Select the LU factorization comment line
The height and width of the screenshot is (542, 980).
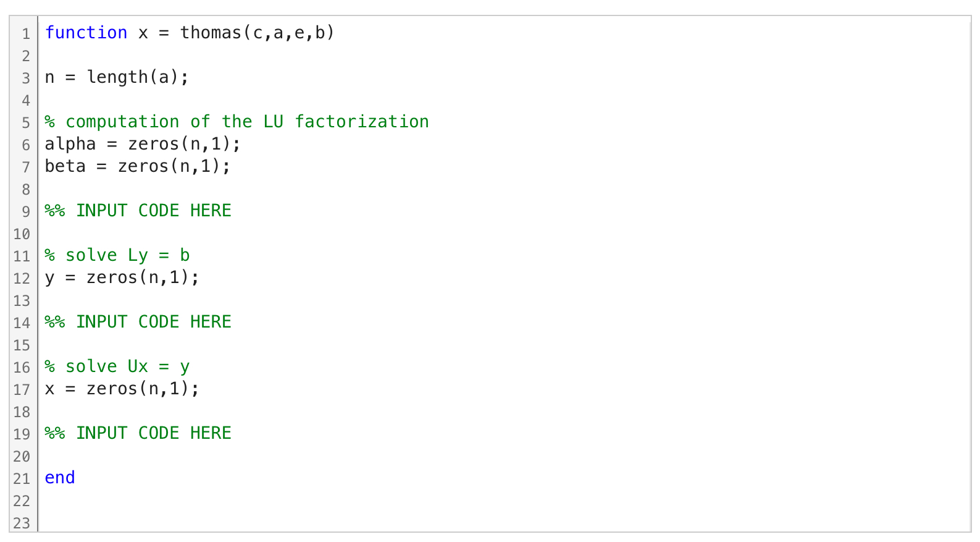pyautogui.click(x=237, y=122)
